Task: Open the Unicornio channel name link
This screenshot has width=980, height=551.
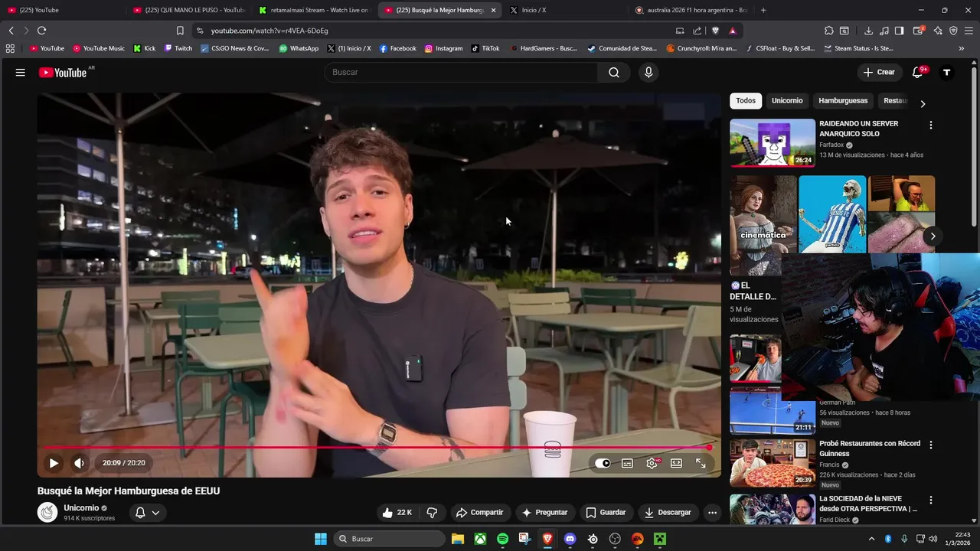Action: tap(81, 508)
